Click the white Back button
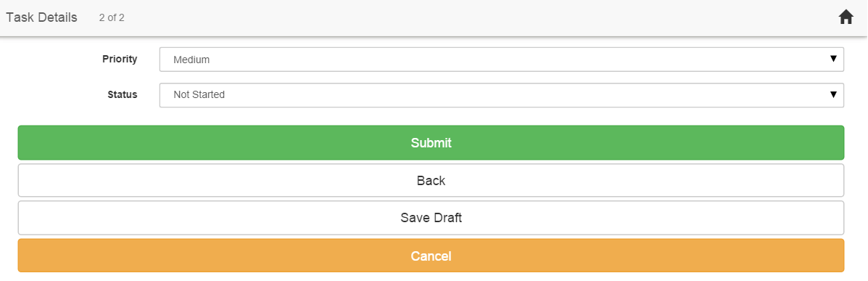The image size is (868, 281). (431, 180)
